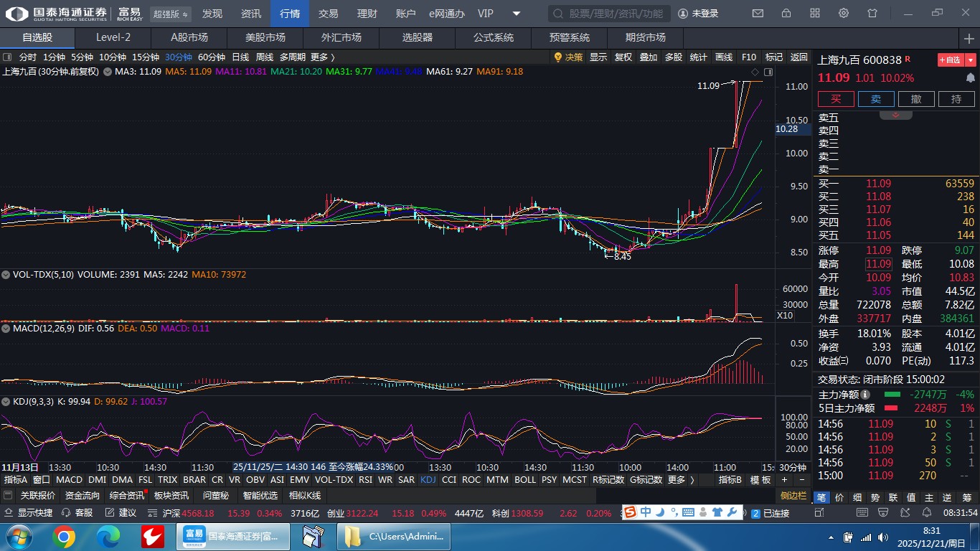This screenshot has height=551, width=980.
Task: Open the skin (t-shirt) icon in title bar
Action: [872, 14]
